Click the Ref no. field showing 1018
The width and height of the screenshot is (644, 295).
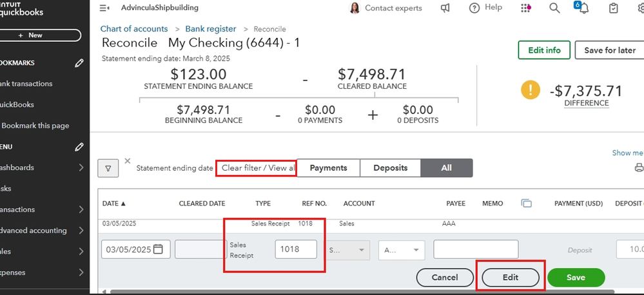pyautogui.click(x=296, y=249)
